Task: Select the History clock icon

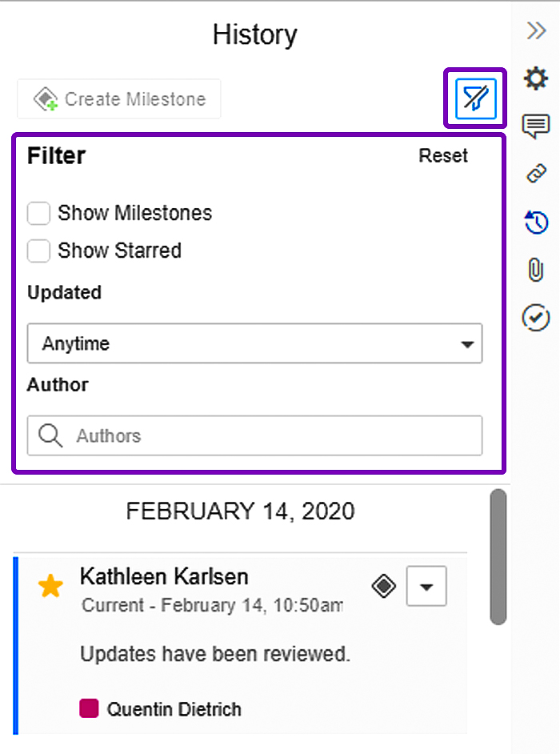Action: coord(535,222)
